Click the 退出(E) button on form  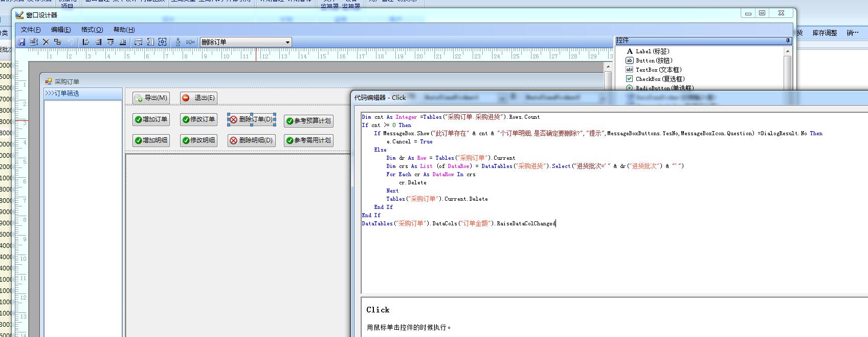pos(198,98)
